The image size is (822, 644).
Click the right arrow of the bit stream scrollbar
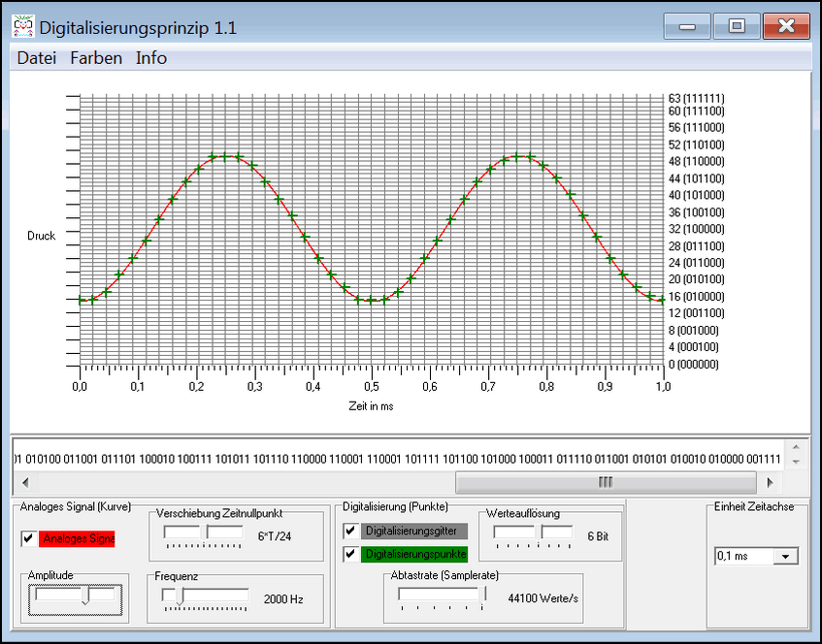click(x=771, y=482)
